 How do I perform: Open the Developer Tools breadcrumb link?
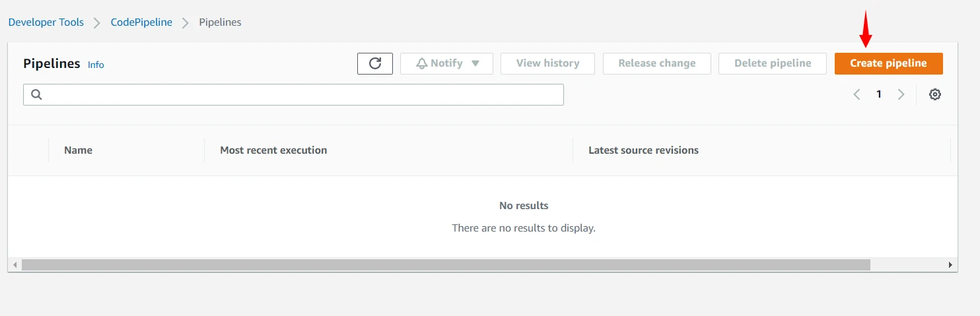tap(46, 22)
